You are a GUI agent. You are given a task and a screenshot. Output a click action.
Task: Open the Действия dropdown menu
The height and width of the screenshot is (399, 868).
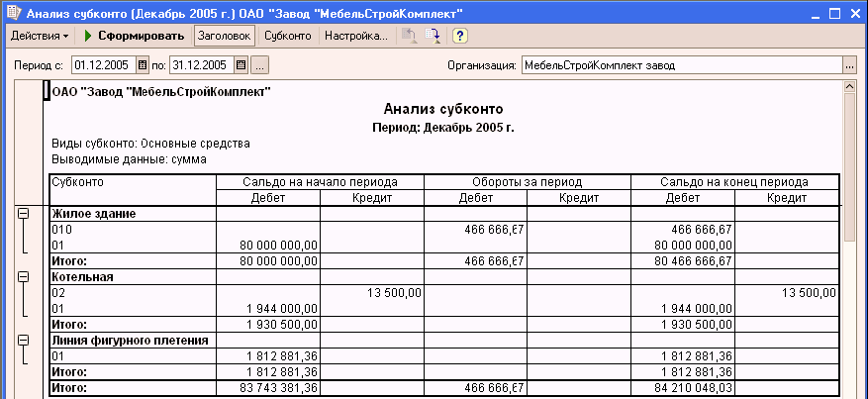39,36
